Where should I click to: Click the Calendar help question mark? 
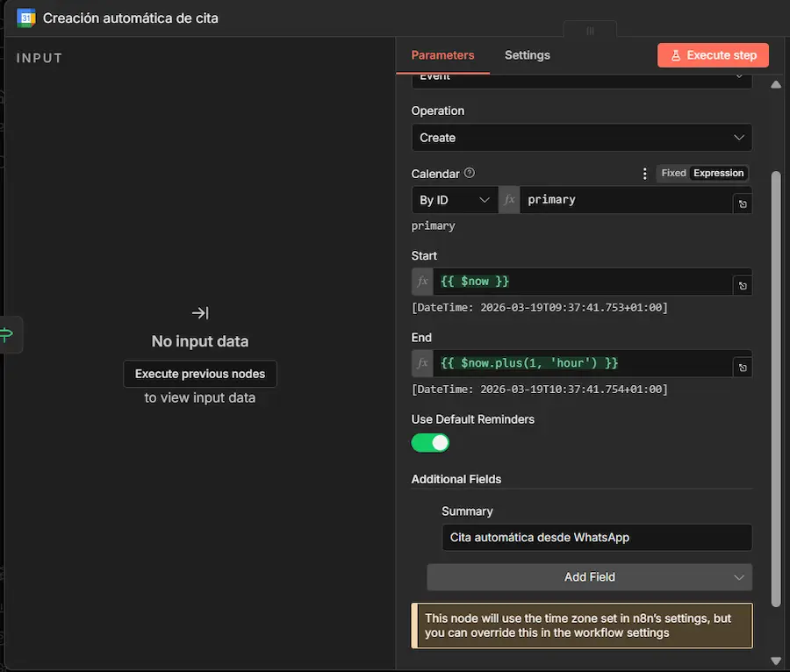tap(470, 173)
